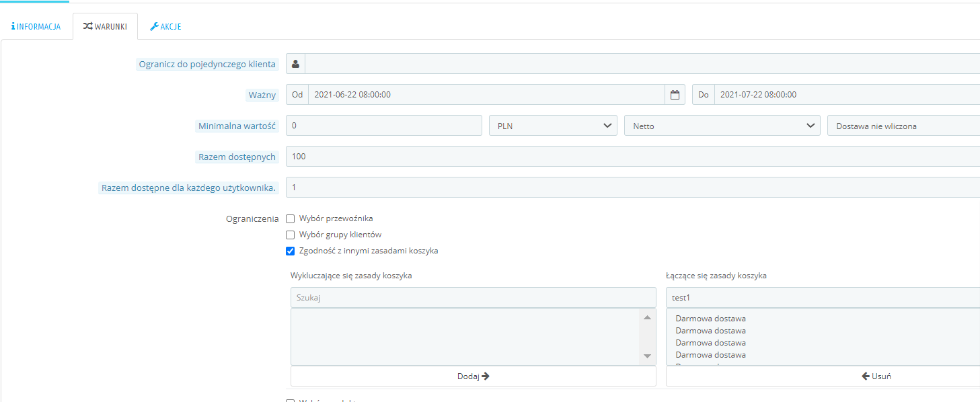
Task: Click the Razem dostępnych label
Action: 237,157
